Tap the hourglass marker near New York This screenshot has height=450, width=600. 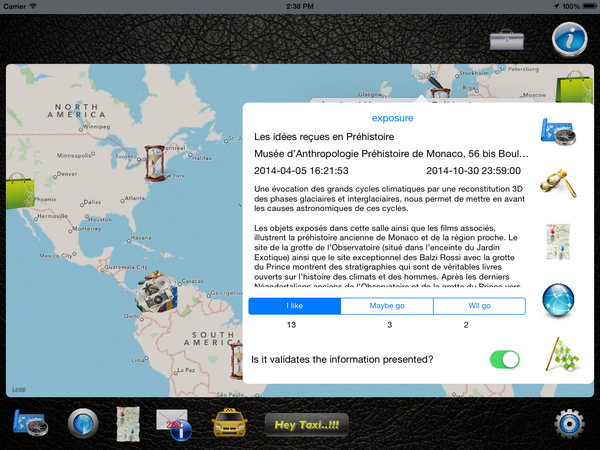point(155,163)
